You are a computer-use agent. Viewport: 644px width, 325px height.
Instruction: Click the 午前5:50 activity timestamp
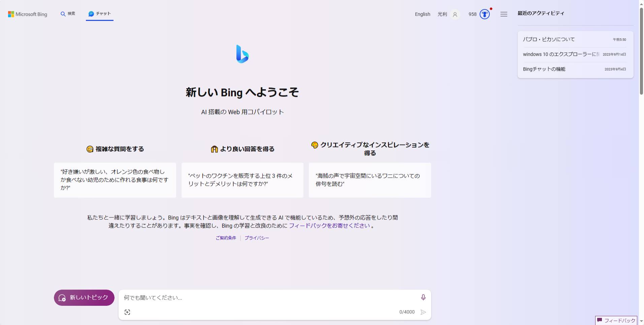[619, 40]
